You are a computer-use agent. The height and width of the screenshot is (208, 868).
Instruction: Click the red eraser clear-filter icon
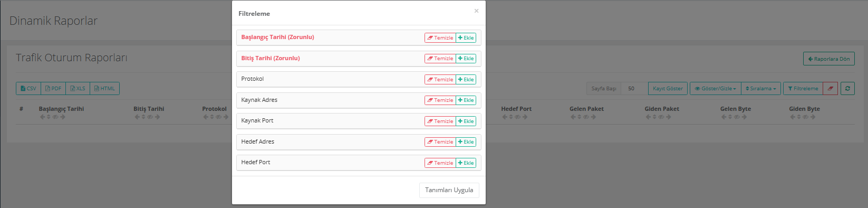tap(830, 89)
